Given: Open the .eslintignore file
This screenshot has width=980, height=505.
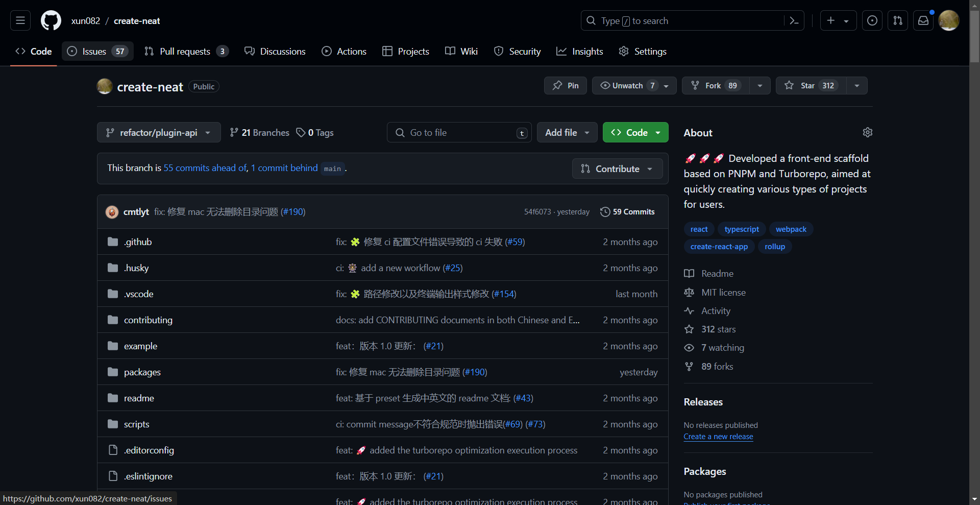Looking at the screenshot, I should point(148,476).
